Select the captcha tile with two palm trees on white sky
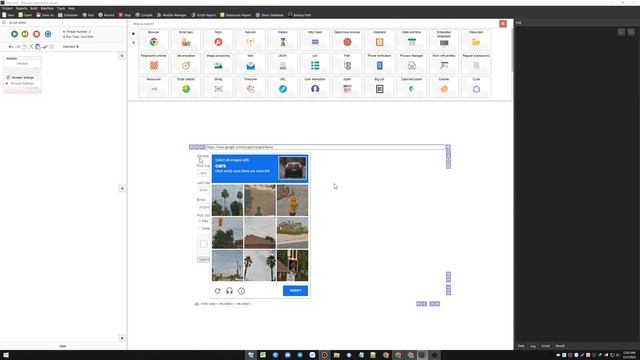Screen dimensions: 640x360 click(x=260, y=265)
